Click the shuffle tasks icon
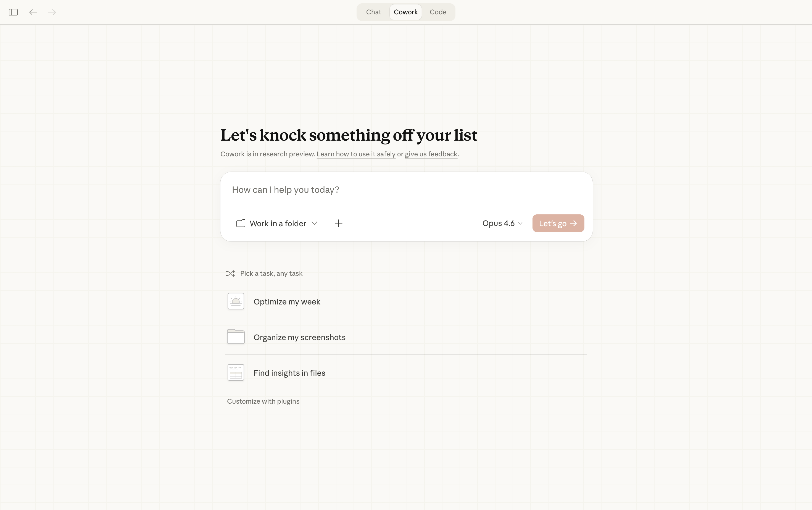 click(230, 274)
